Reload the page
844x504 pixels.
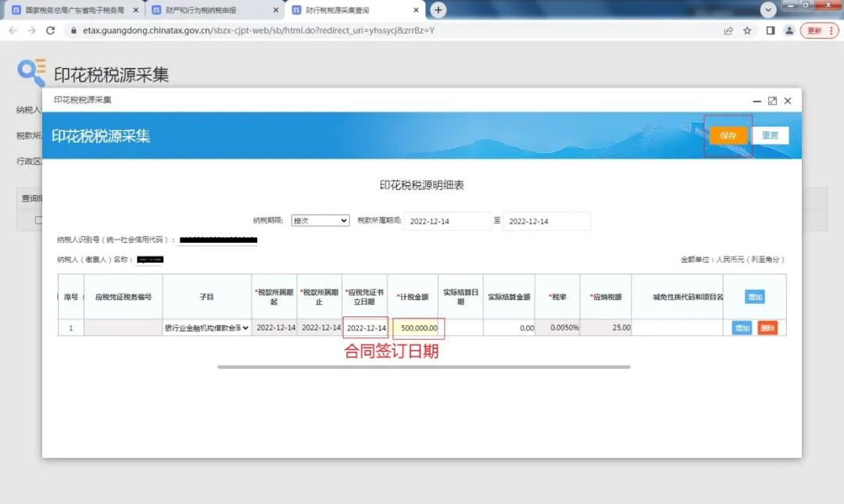click(x=51, y=30)
